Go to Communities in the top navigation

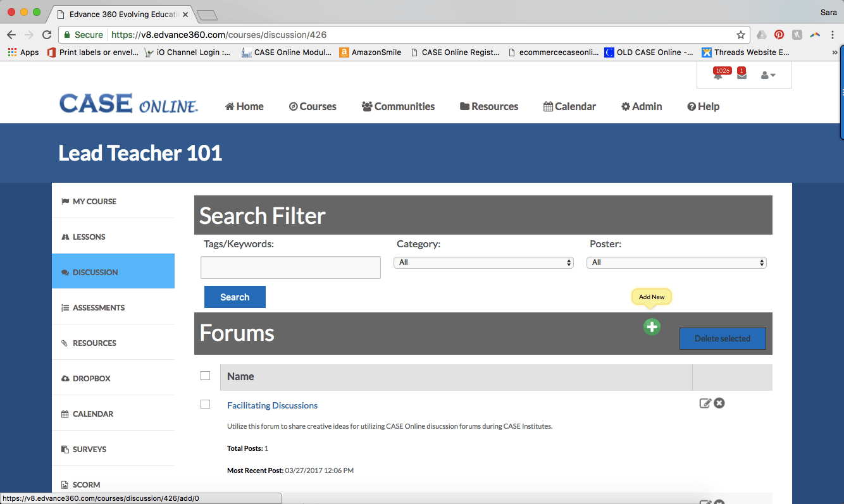(398, 106)
